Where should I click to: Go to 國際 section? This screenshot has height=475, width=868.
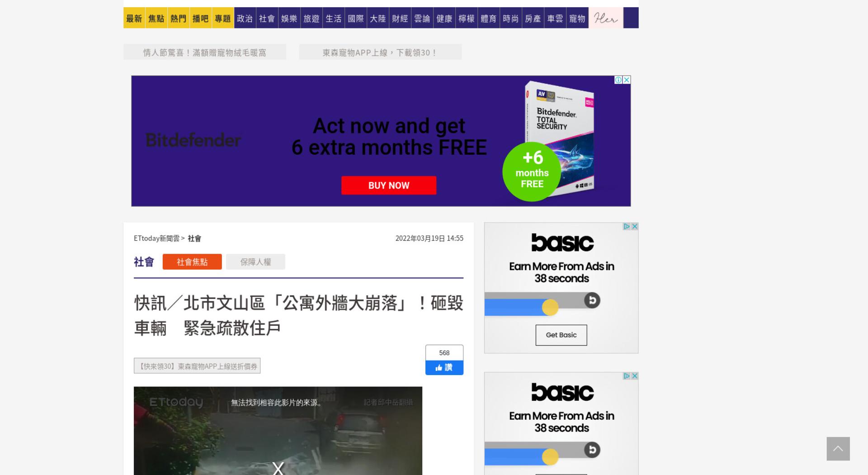tap(356, 18)
